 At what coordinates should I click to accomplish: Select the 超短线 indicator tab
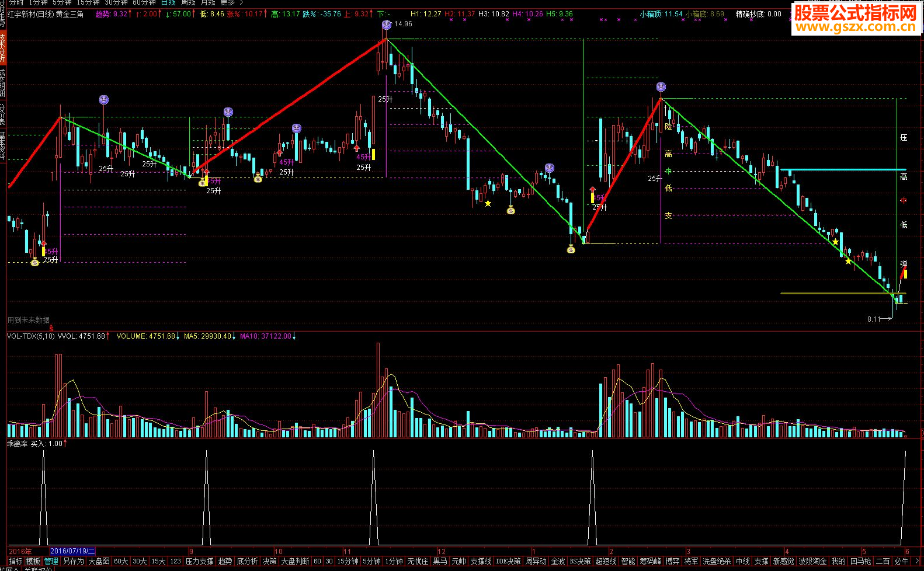click(606, 561)
